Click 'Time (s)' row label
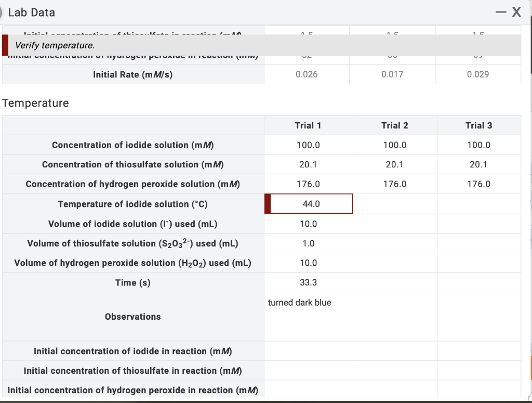 pyautogui.click(x=133, y=282)
